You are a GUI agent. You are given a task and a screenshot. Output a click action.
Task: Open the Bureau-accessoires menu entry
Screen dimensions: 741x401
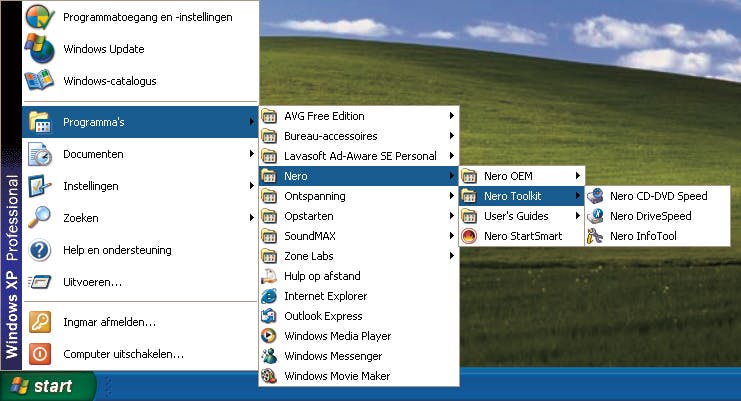[x=359, y=136]
